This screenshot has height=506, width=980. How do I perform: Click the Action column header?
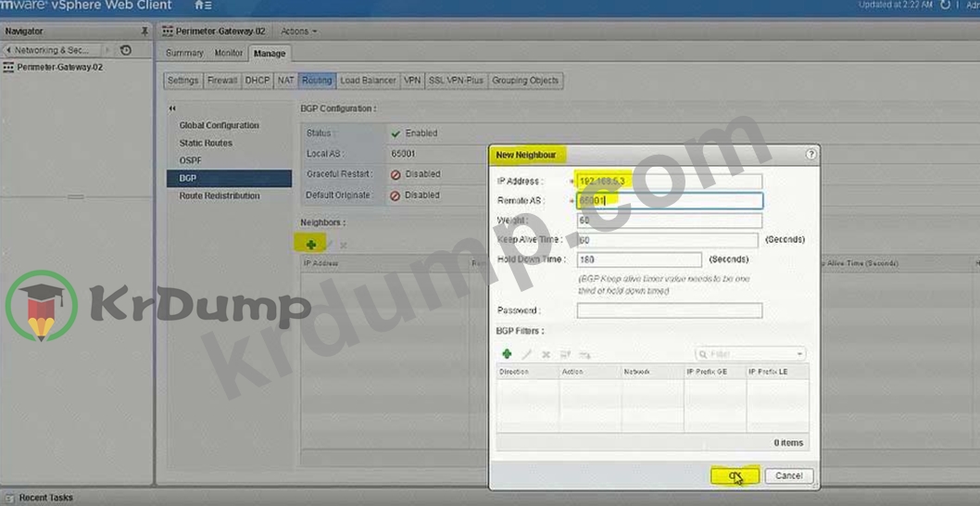[x=591, y=372]
